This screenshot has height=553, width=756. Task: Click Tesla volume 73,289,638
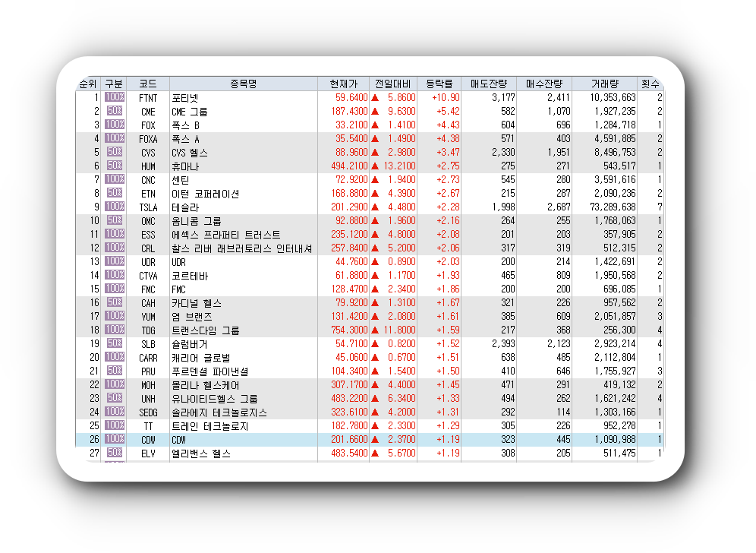(x=613, y=207)
